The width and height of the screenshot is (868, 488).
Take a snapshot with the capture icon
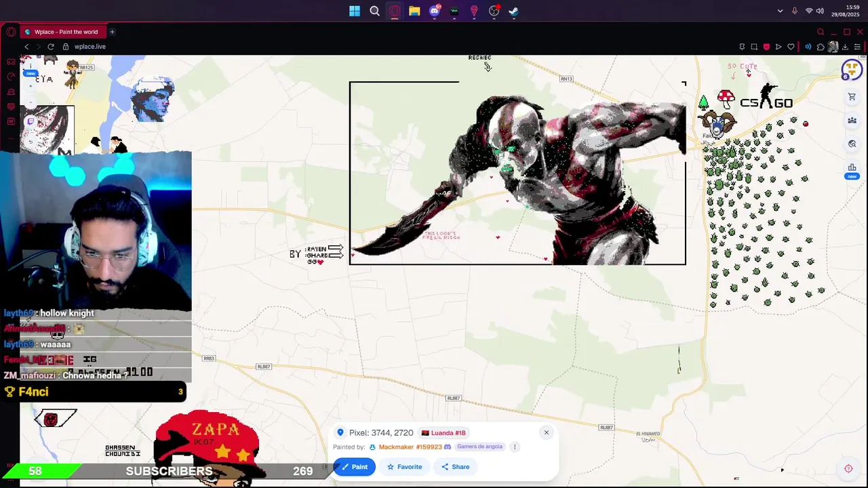tap(754, 47)
